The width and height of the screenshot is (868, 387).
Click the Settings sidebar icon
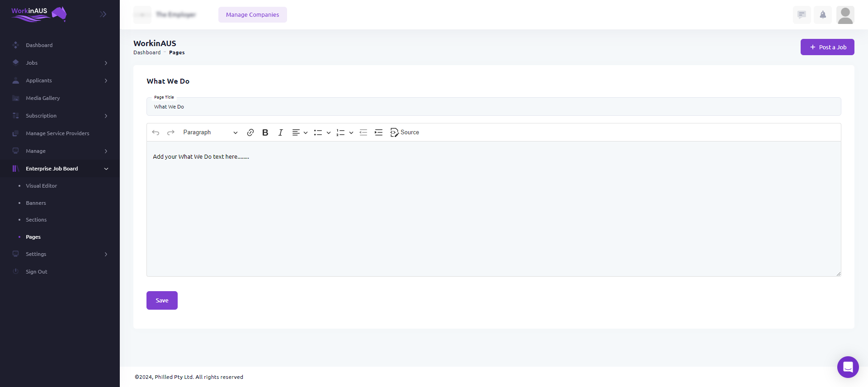coord(16,254)
